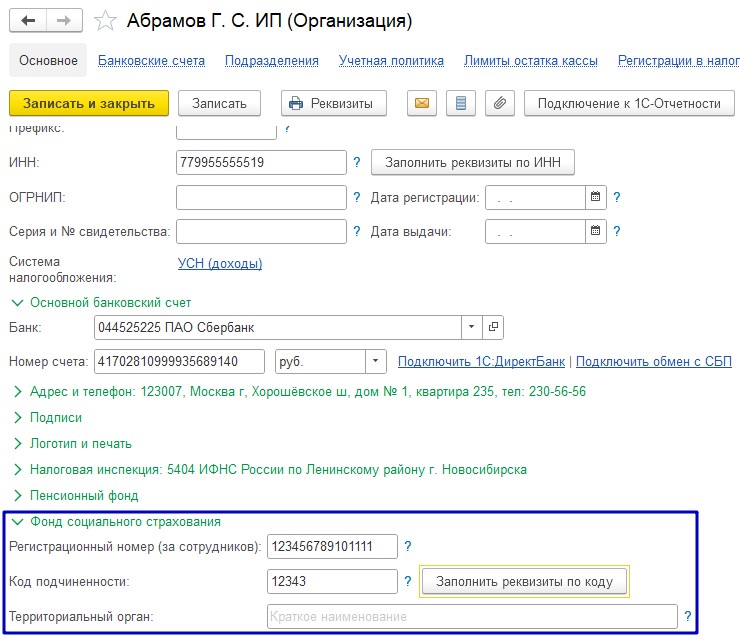Open the currency руб. dropdown
This screenshot has width=740, height=643.
click(x=376, y=361)
